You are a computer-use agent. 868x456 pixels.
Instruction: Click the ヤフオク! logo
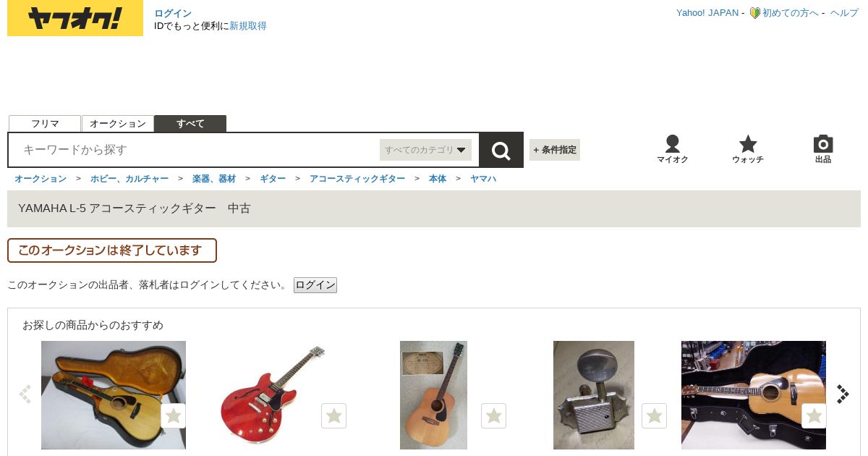click(75, 18)
